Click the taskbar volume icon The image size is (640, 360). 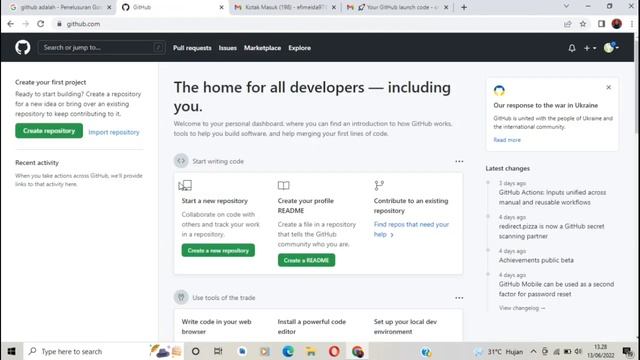point(578,351)
